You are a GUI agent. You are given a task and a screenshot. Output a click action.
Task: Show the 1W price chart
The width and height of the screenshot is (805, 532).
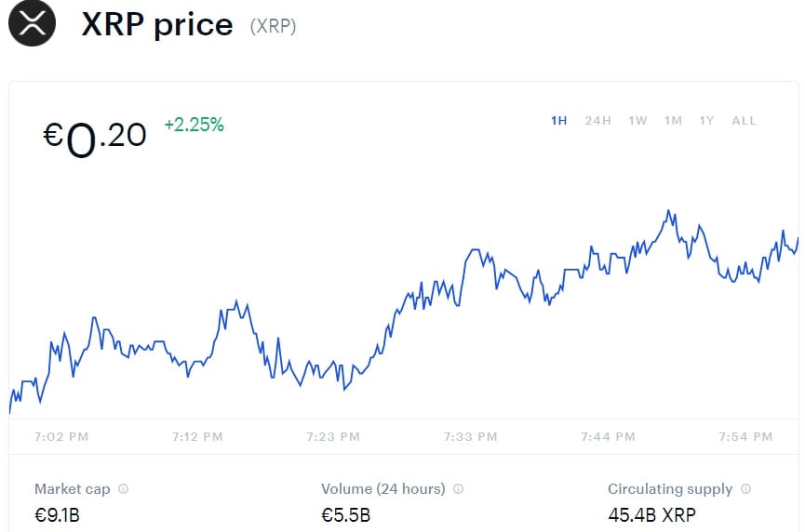(637, 121)
